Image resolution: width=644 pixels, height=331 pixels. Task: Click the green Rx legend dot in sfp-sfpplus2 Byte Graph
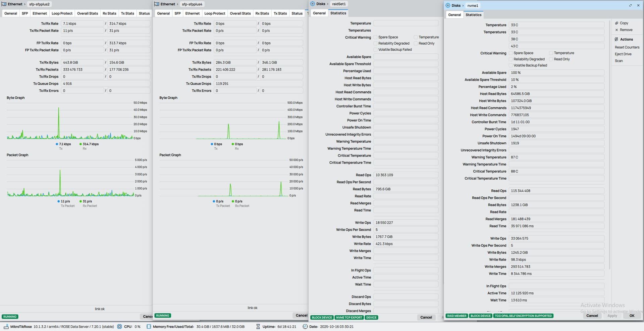(80, 144)
